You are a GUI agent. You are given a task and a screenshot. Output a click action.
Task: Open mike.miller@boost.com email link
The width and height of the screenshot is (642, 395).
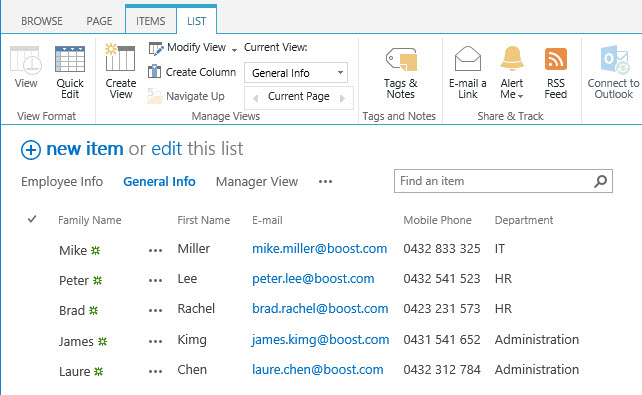click(319, 248)
